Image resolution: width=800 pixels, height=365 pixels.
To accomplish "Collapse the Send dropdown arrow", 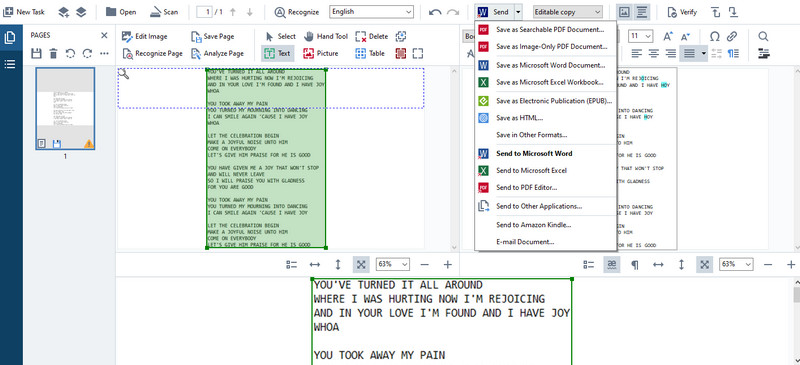I will point(518,12).
